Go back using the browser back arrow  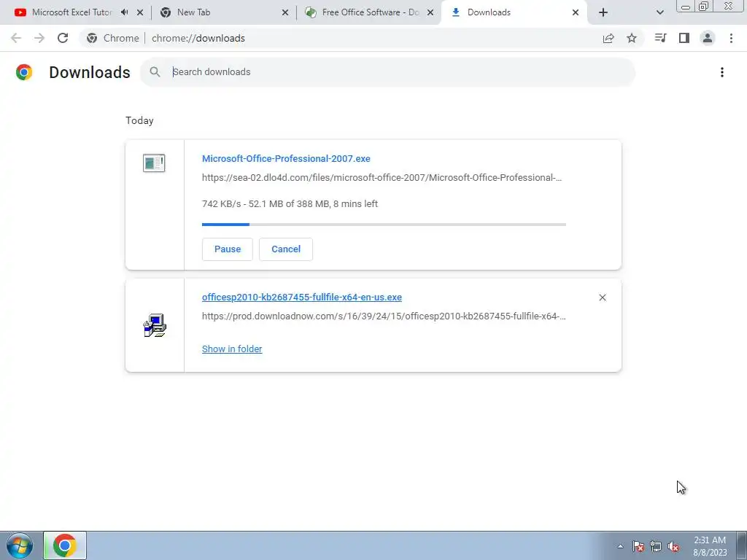[16, 38]
